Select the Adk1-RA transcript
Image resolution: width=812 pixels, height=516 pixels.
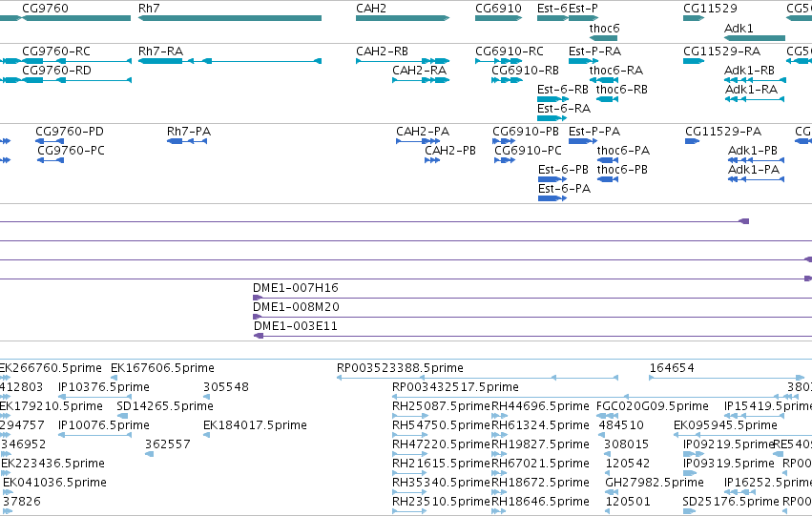pos(755,99)
